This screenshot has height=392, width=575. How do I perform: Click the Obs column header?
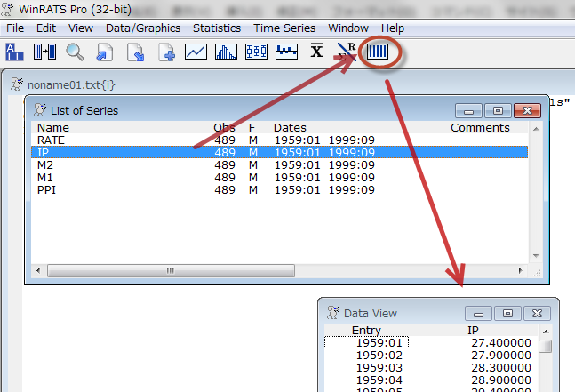coord(225,128)
